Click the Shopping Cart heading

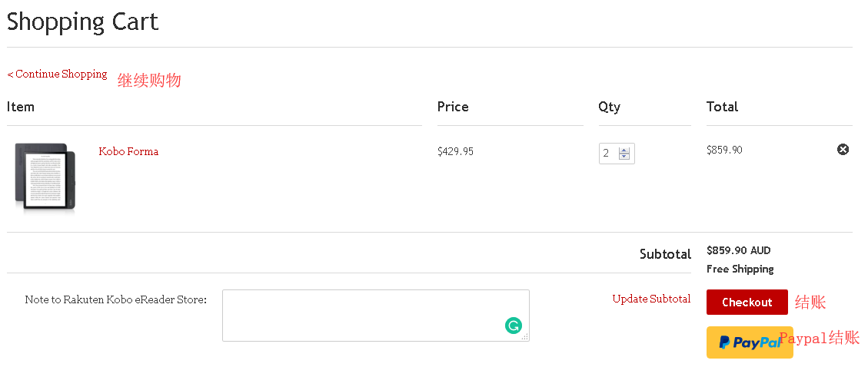click(82, 21)
